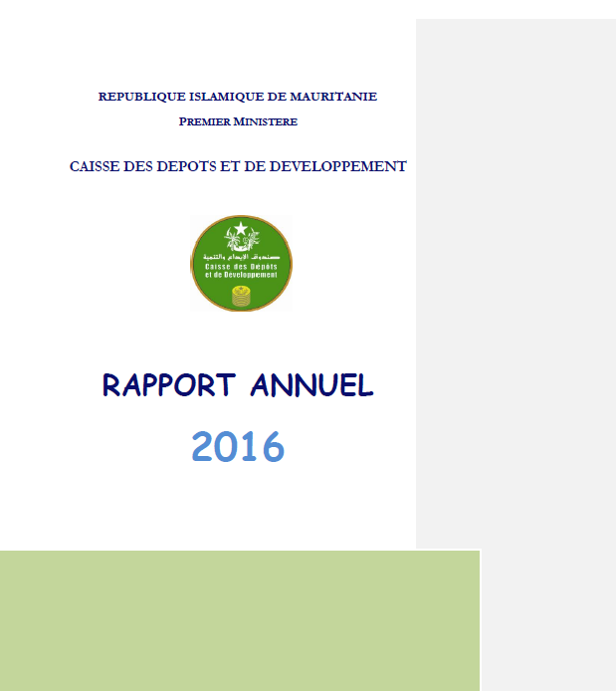Click "et de Développement" text inside the logo

pyautogui.click(x=241, y=274)
